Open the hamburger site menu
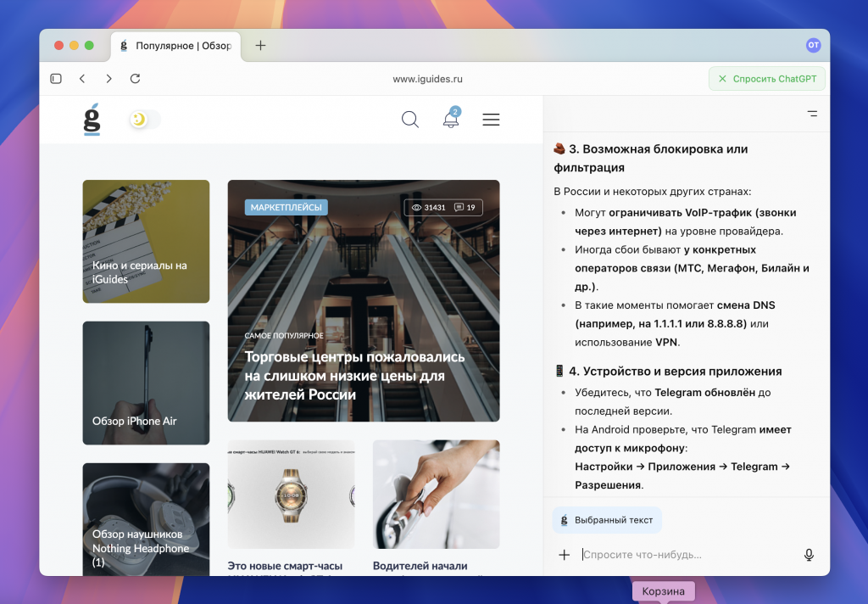The image size is (868, 604). pos(491,119)
